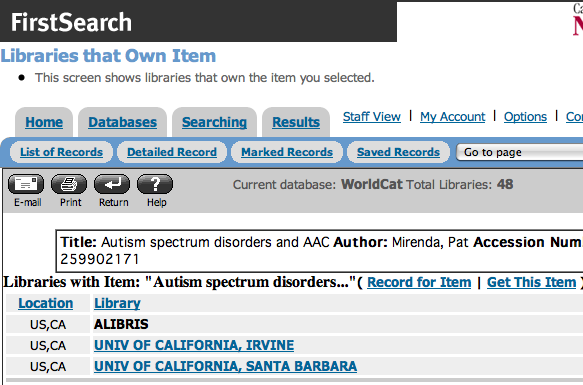Select the Searching tab
The width and height of the screenshot is (583, 385).
tap(214, 122)
